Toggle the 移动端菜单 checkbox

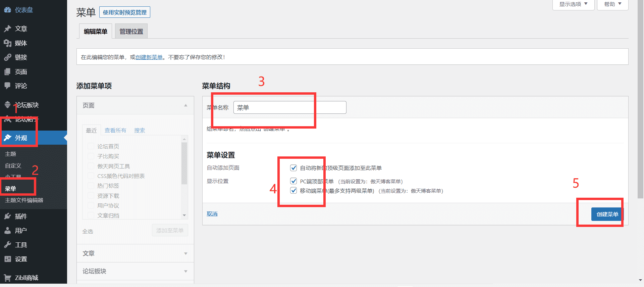click(293, 191)
